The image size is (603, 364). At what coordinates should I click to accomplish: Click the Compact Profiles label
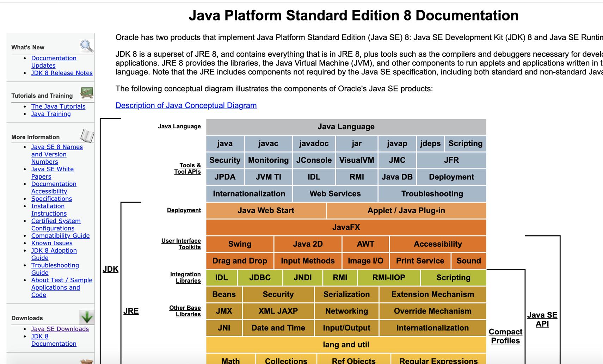tap(506, 336)
